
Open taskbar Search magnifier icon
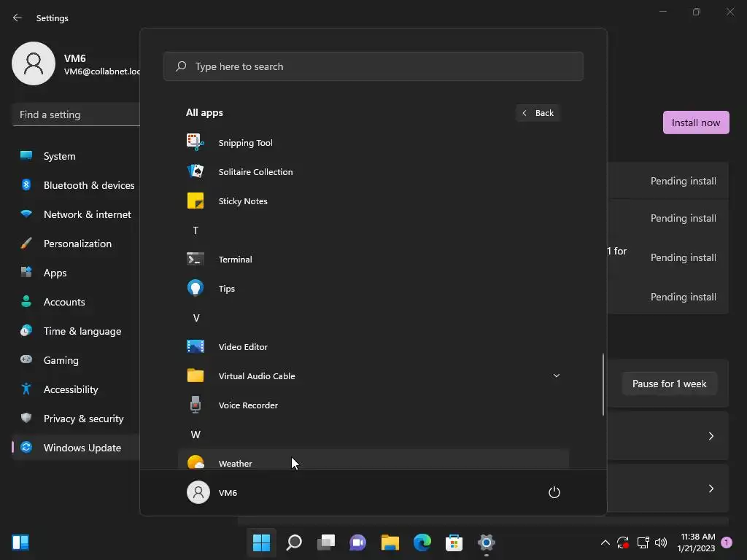[x=294, y=542]
